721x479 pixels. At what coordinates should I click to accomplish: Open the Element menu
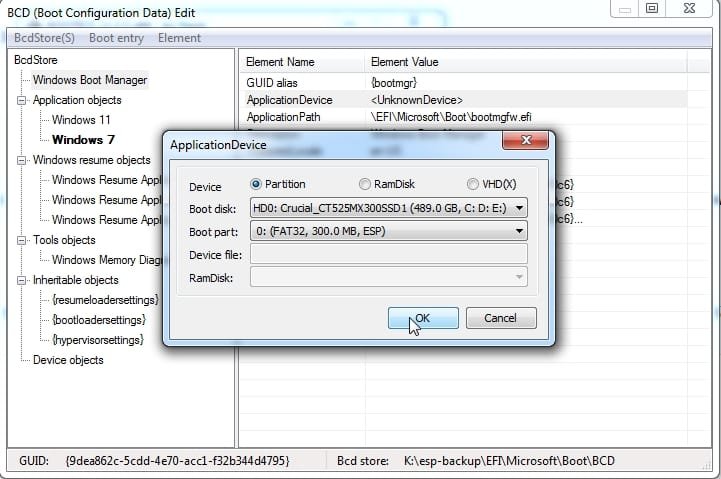coord(179,38)
